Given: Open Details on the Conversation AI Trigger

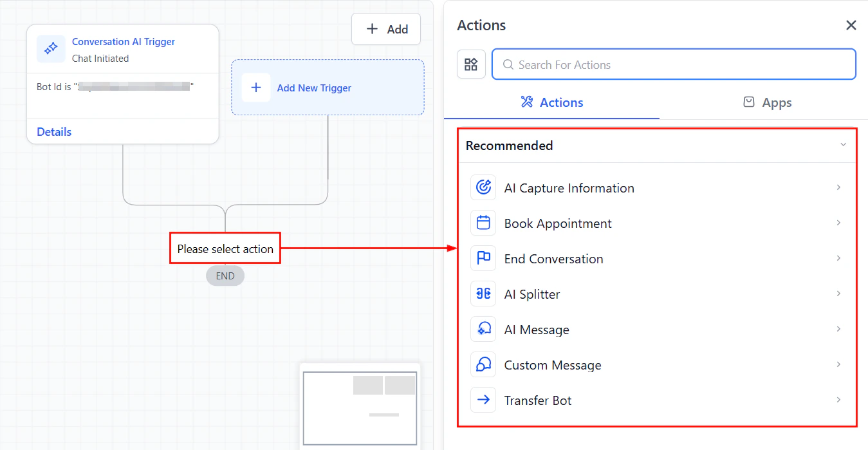Looking at the screenshot, I should [53, 131].
